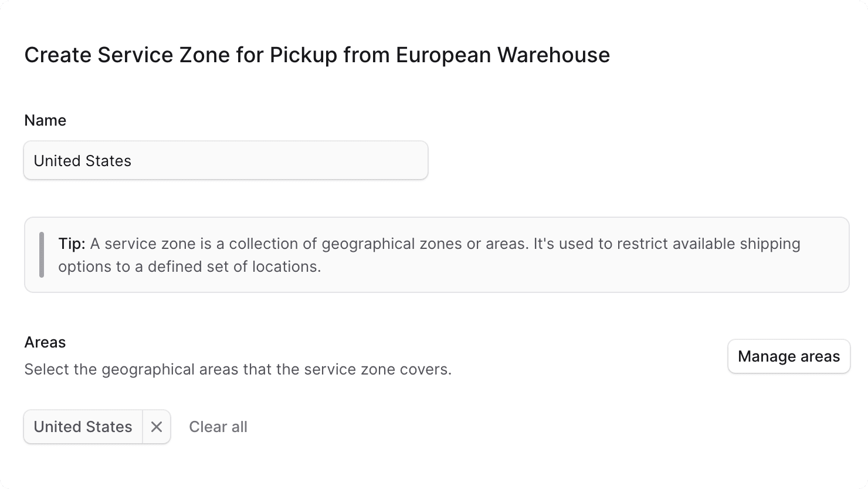Place cursor in the United States name box
The height and width of the screenshot is (489, 868).
click(x=226, y=160)
